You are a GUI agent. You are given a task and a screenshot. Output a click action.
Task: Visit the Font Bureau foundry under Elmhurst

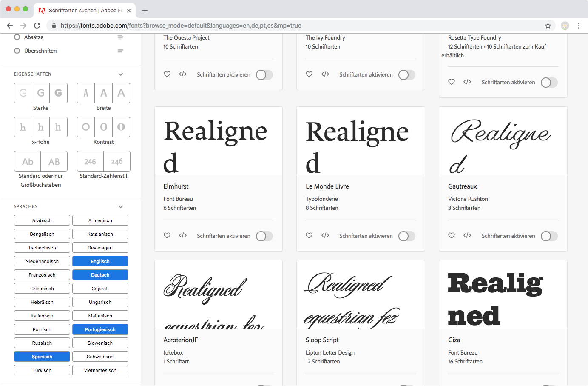tap(178, 199)
